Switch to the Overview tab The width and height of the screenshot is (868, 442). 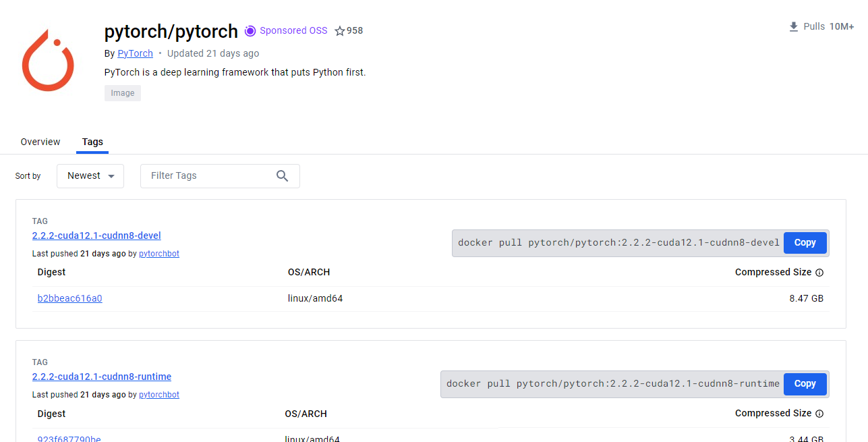(40, 142)
